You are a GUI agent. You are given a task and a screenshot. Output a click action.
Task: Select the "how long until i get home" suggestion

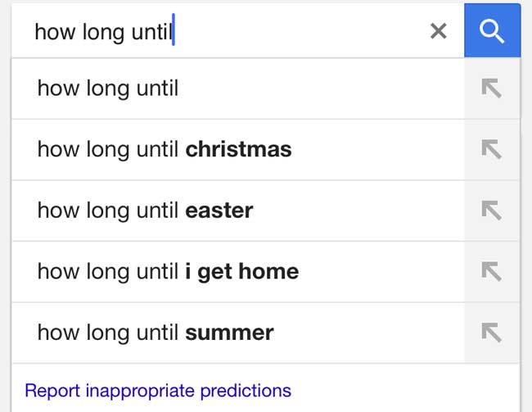coord(168,271)
